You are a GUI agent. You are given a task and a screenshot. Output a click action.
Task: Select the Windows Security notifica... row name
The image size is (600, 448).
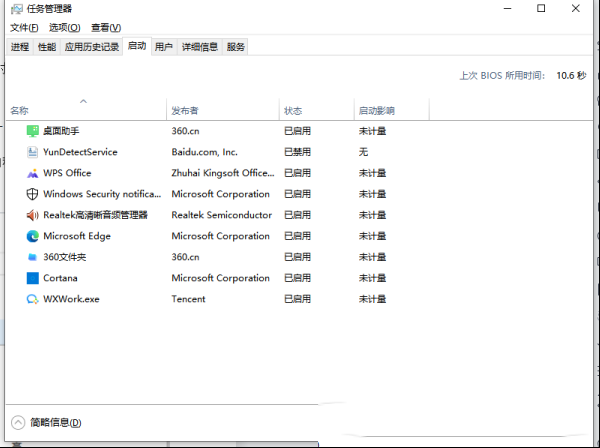102,194
